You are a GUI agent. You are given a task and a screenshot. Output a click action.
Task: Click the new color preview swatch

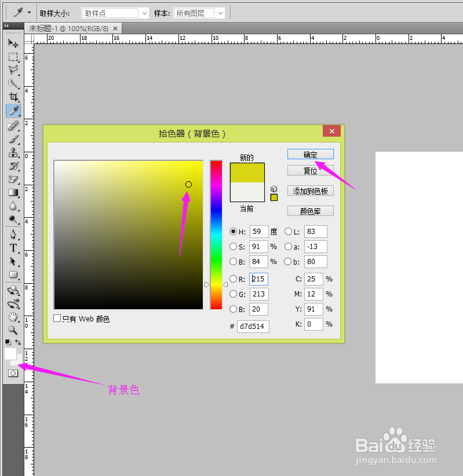(247, 173)
